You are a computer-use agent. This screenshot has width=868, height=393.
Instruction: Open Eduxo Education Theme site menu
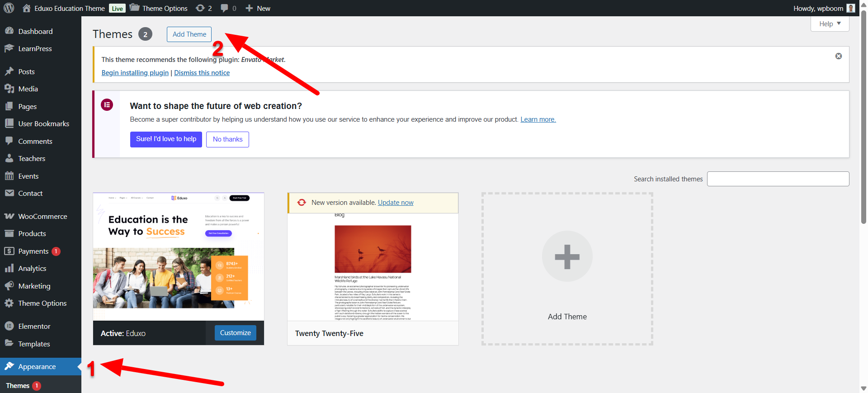64,8
